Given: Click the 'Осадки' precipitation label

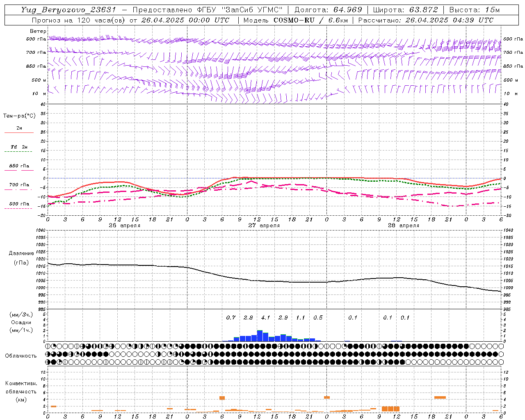Looking at the screenshot, I should click(x=21, y=322).
